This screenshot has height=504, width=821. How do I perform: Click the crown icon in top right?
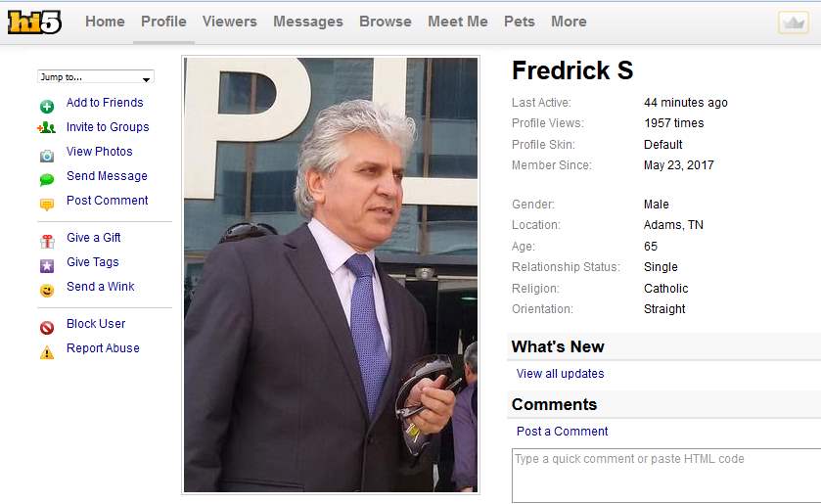tap(794, 23)
